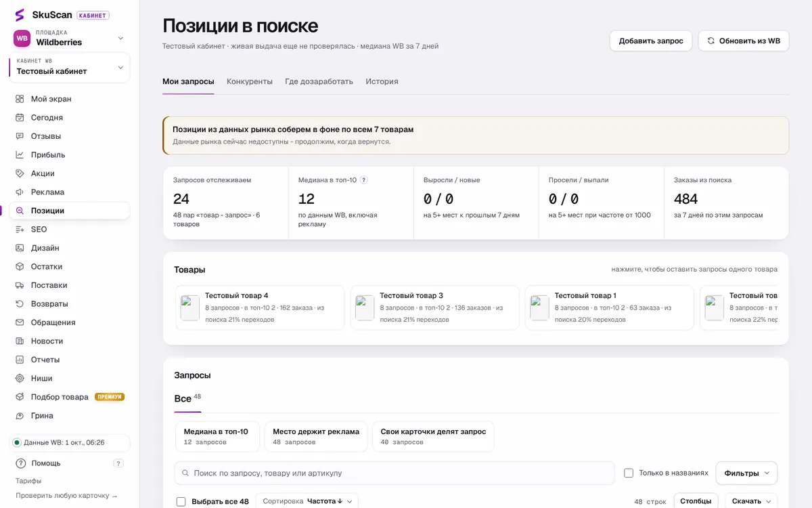Click the Добавить запрос button

click(651, 41)
